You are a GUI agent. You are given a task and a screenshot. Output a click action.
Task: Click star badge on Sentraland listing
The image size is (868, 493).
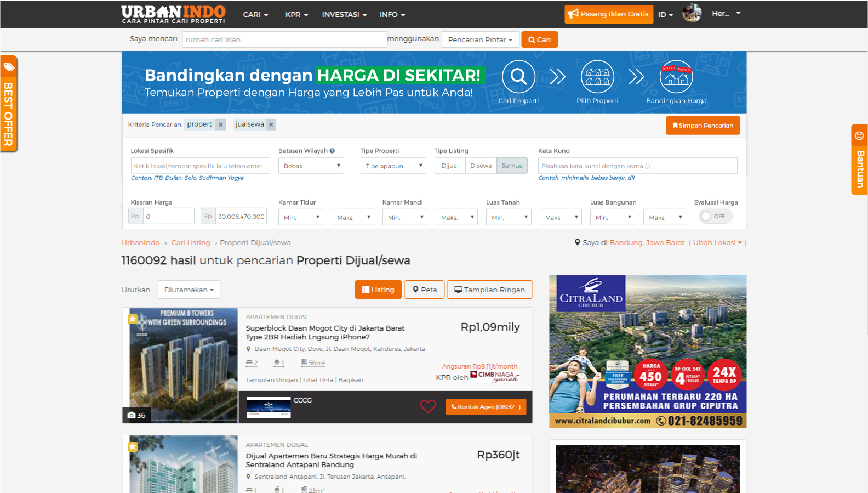coord(133,446)
